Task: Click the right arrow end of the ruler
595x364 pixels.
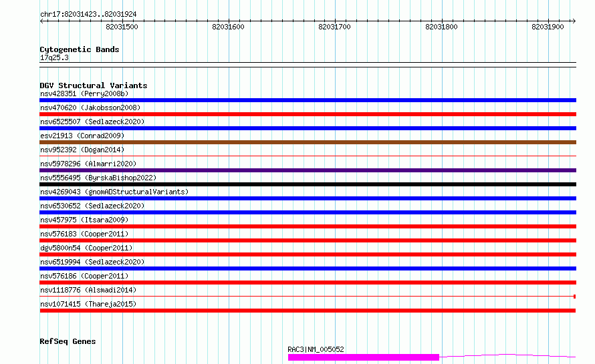Action: [x=574, y=21]
